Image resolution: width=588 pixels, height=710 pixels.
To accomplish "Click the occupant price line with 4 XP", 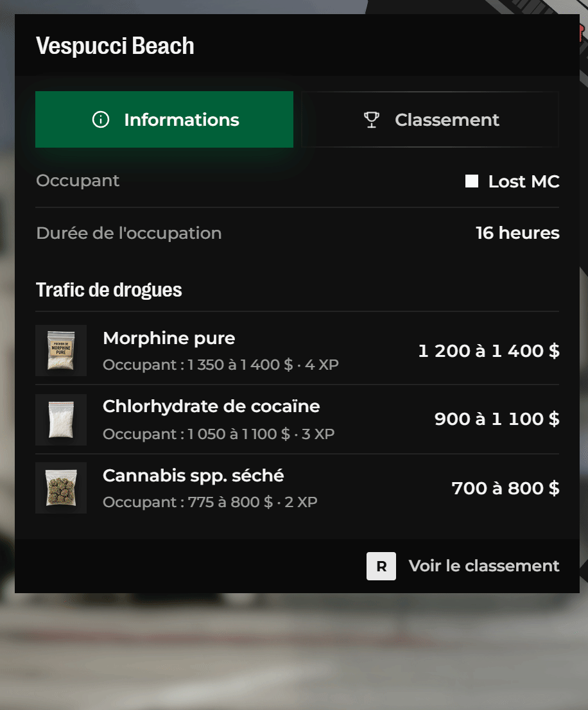I will (221, 365).
